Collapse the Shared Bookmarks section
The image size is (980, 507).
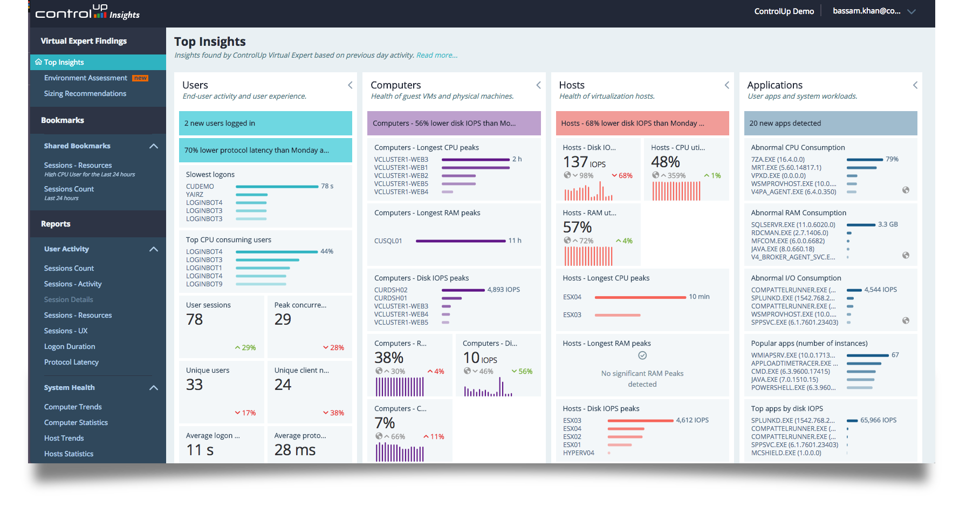[x=154, y=146]
